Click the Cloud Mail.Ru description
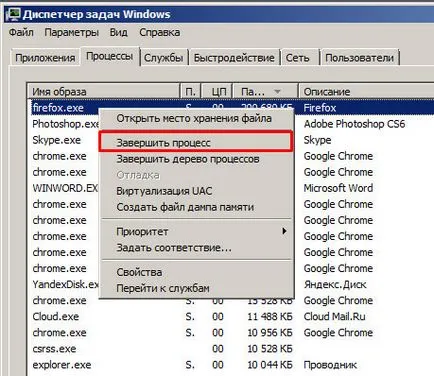Screen dimensions: 434x376 pyautogui.click(x=334, y=316)
